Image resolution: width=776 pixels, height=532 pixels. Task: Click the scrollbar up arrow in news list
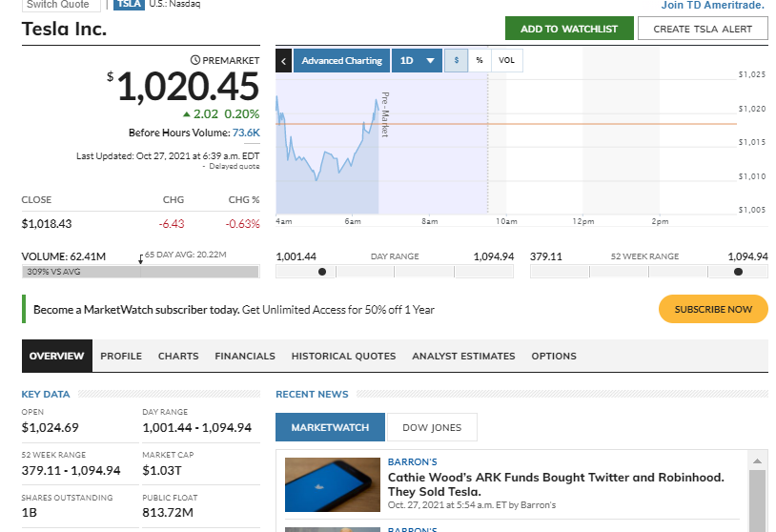pos(757,461)
